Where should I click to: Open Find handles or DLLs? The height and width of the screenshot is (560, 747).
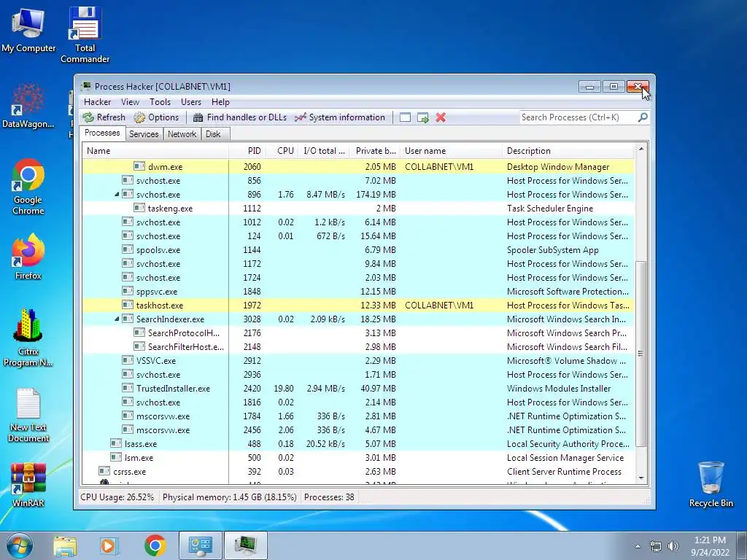(240, 117)
